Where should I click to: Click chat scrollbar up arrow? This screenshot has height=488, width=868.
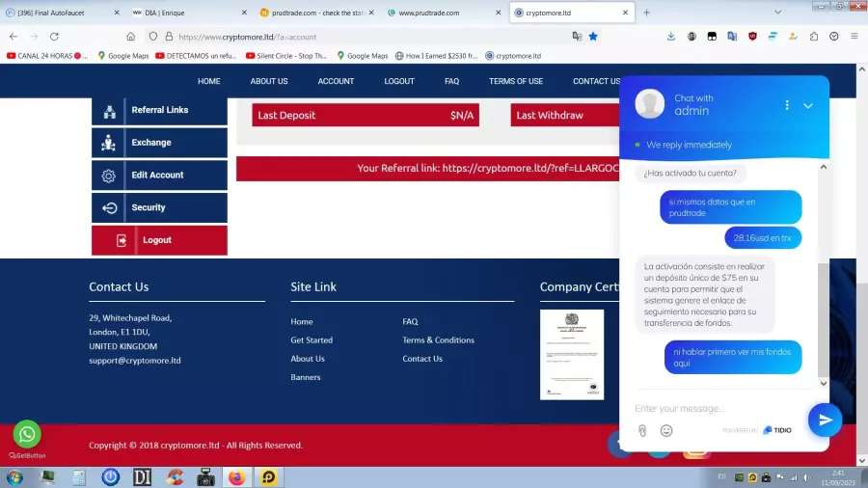point(824,167)
